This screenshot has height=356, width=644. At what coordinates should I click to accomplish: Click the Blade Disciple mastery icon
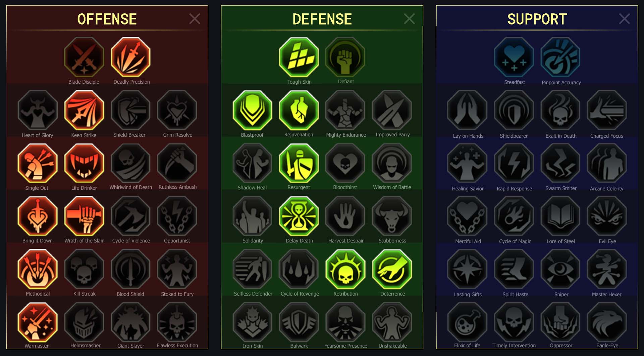click(x=84, y=57)
